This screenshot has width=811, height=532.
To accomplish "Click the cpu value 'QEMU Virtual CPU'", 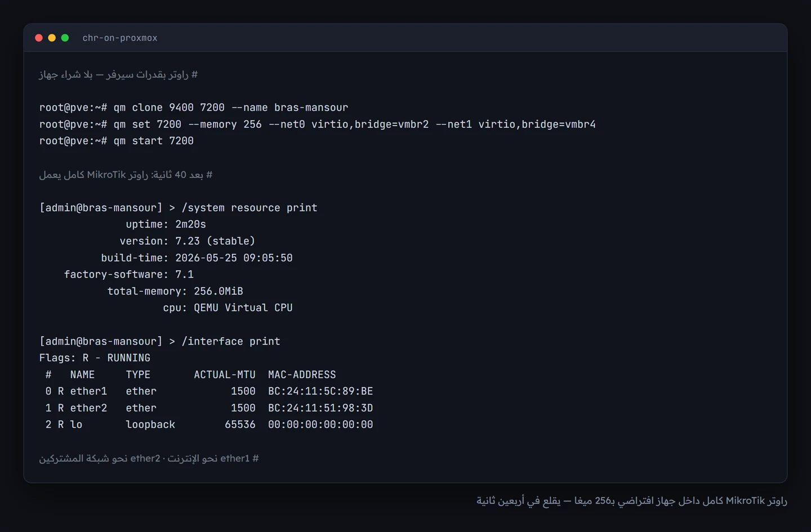I will click(243, 308).
